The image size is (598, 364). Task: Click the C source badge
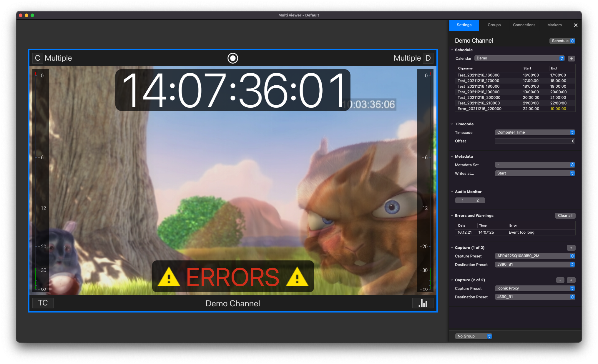pyautogui.click(x=38, y=58)
